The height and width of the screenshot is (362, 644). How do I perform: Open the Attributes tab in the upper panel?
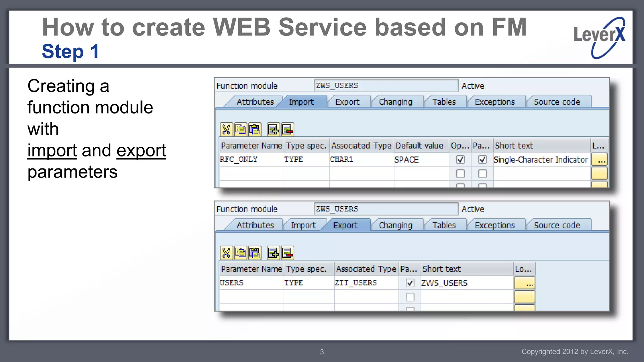[x=255, y=102]
